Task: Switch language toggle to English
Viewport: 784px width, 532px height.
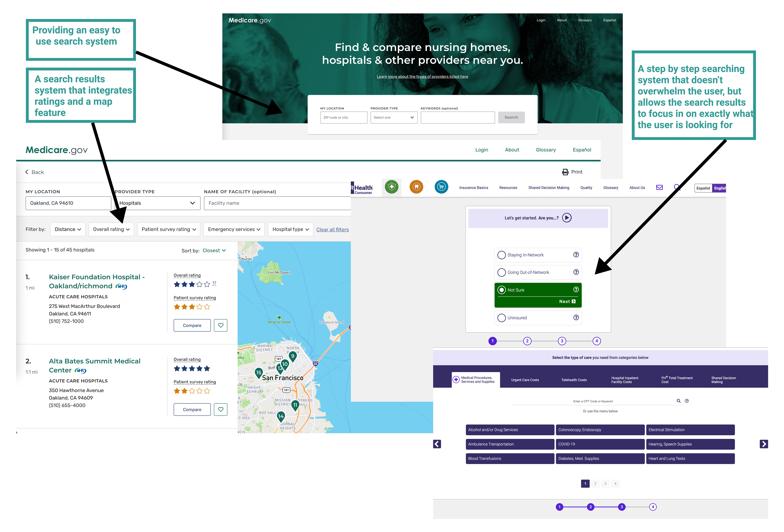Action: click(719, 188)
